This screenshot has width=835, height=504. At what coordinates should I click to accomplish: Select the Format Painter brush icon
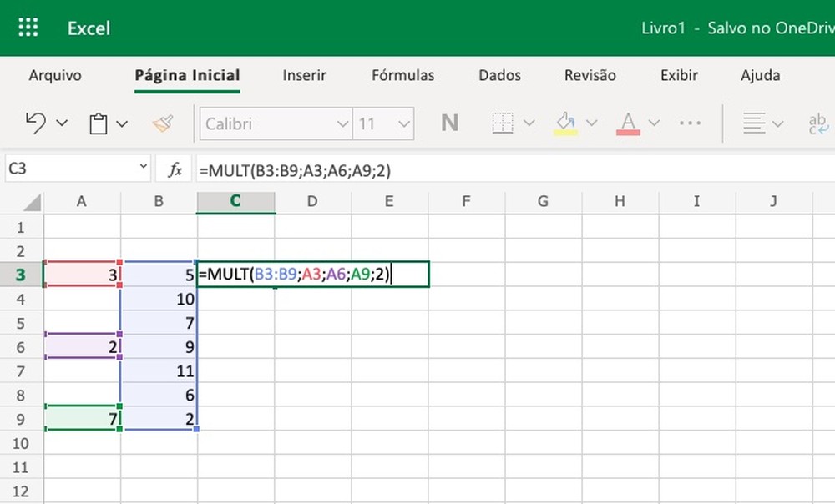[x=164, y=123]
